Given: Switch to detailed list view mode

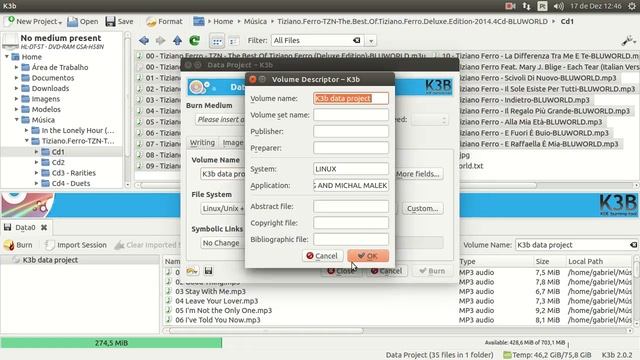Looking at the screenshot, I should tap(233, 41).
